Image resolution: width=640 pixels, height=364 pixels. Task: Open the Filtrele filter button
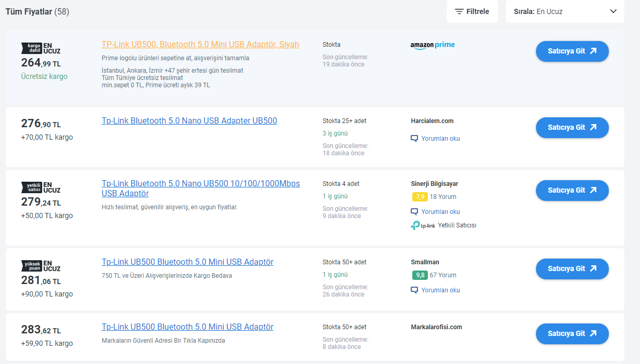coord(472,11)
